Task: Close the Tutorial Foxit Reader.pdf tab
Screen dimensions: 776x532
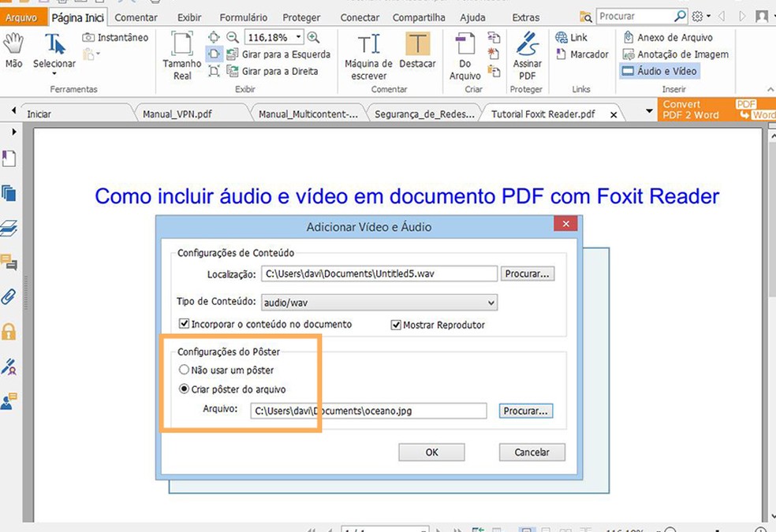Action: click(x=614, y=115)
